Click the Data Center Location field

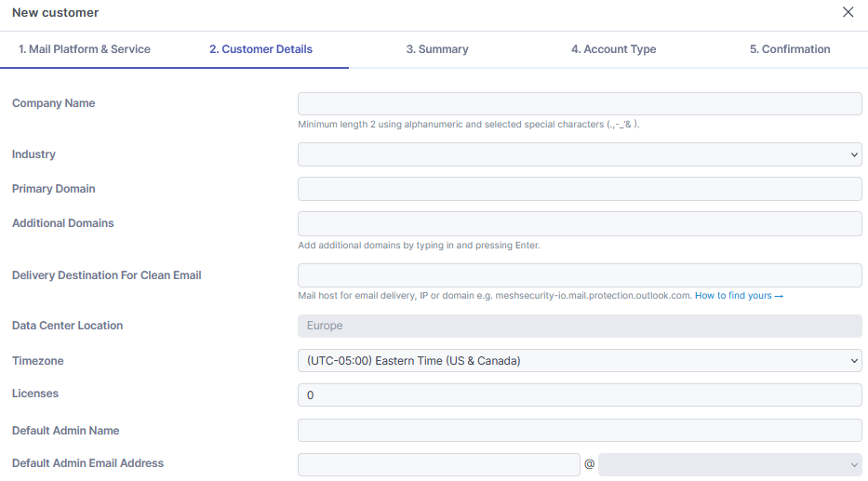tap(580, 326)
